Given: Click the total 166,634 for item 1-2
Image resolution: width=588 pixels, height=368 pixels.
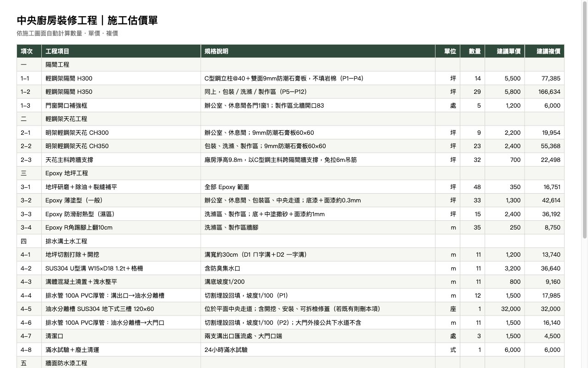Looking at the screenshot, I should point(549,92).
